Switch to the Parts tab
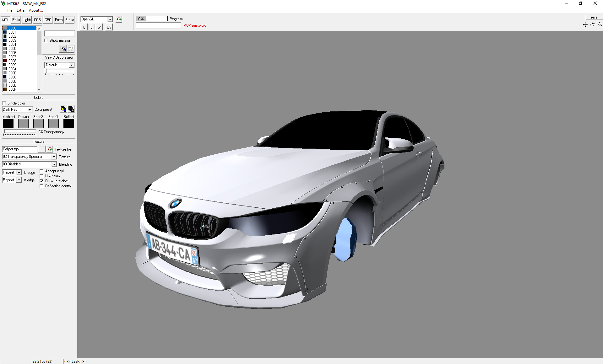The height and width of the screenshot is (364, 603). click(x=16, y=20)
